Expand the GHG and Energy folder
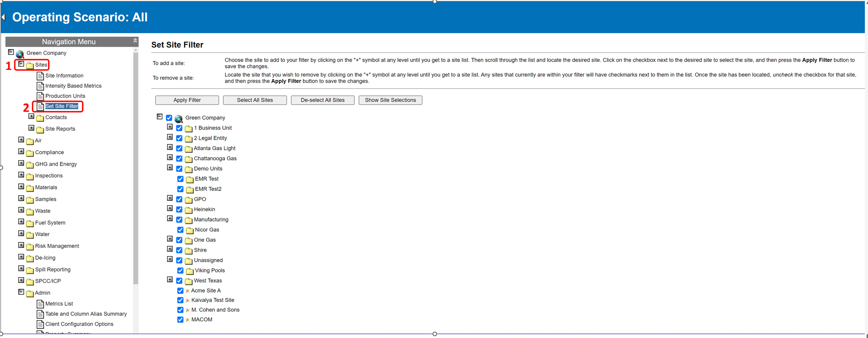868x338 pixels. point(21,163)
